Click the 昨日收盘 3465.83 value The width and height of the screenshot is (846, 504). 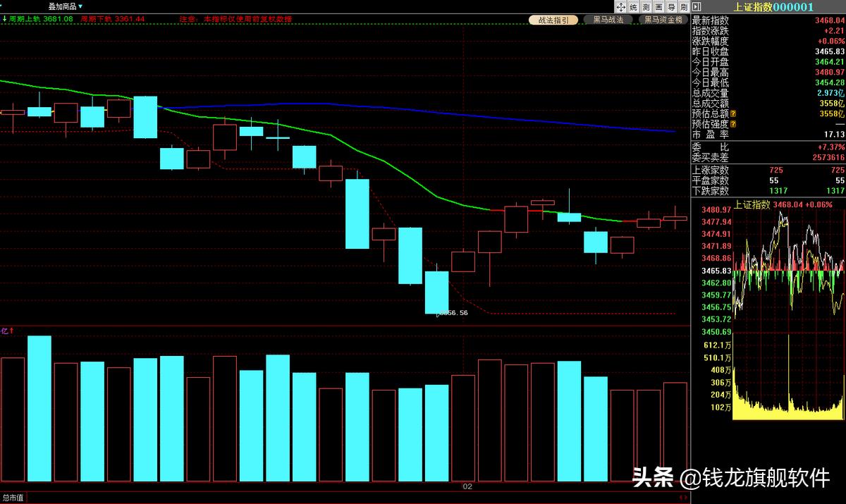click(x=830, y=51)
